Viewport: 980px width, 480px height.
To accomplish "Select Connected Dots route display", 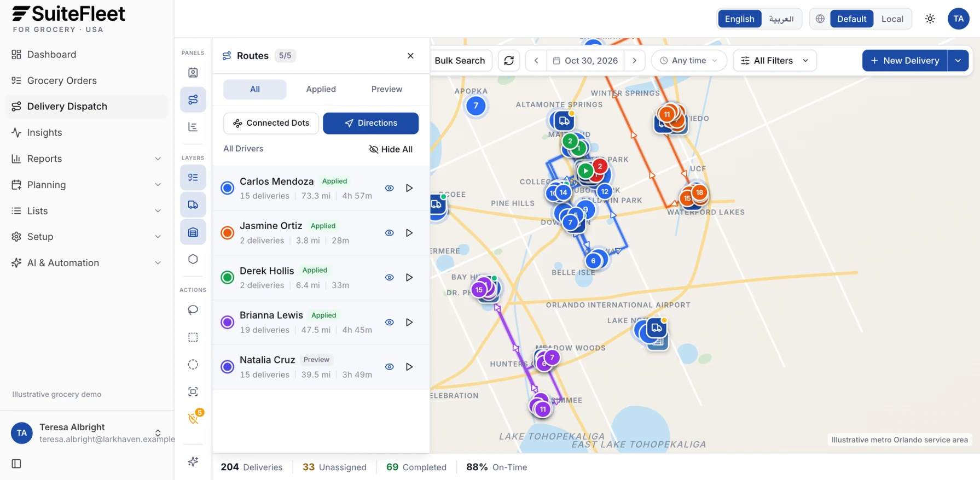I will [x=271, y=123].
